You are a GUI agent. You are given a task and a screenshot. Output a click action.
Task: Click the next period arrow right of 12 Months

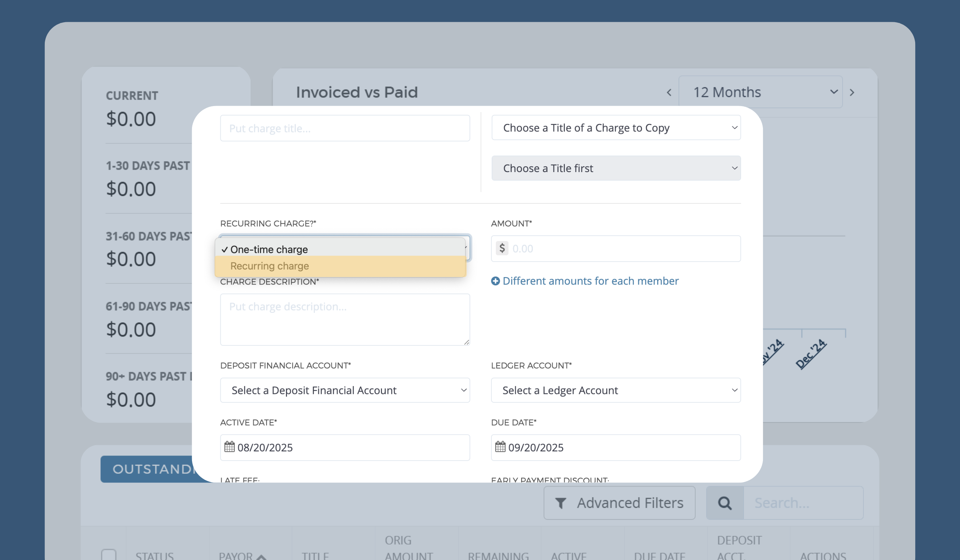pos(852,92)
